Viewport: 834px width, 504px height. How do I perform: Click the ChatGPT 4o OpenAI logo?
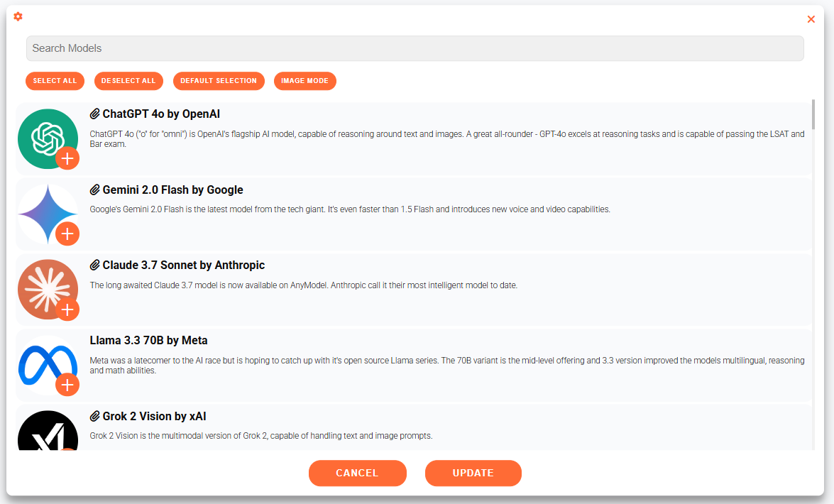48,139
